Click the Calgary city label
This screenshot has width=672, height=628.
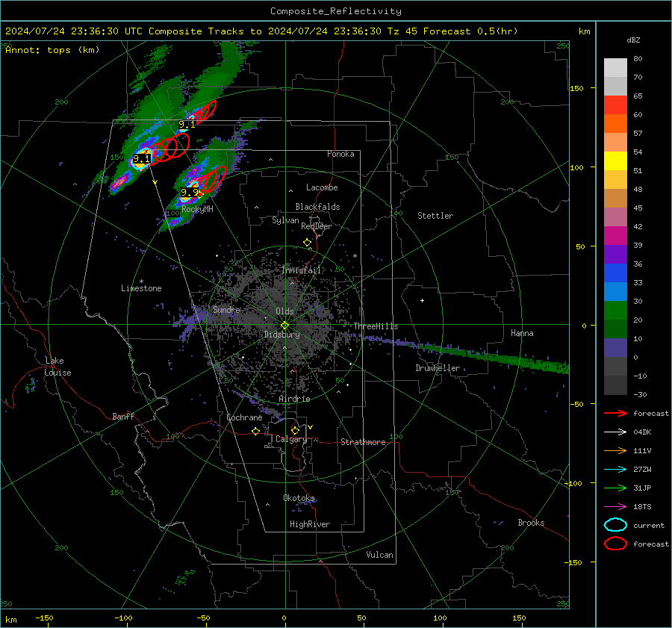[291, 439]
